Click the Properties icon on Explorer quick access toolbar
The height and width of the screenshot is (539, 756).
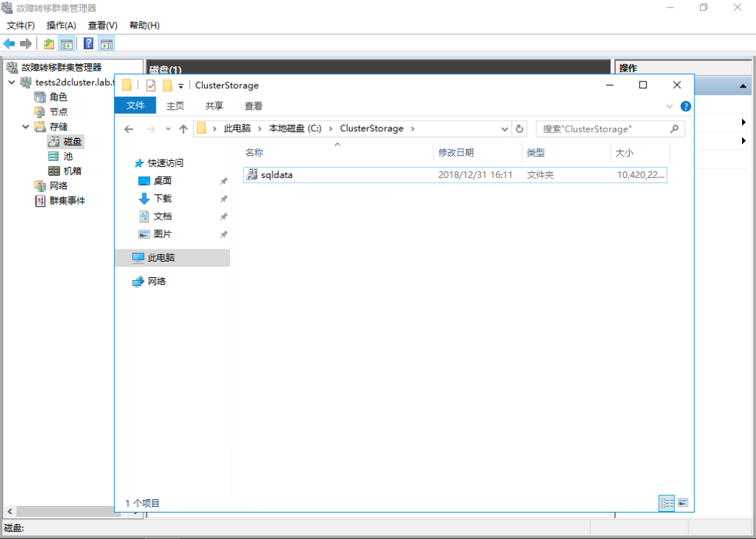pyautogui.click(x=151, y=85)
